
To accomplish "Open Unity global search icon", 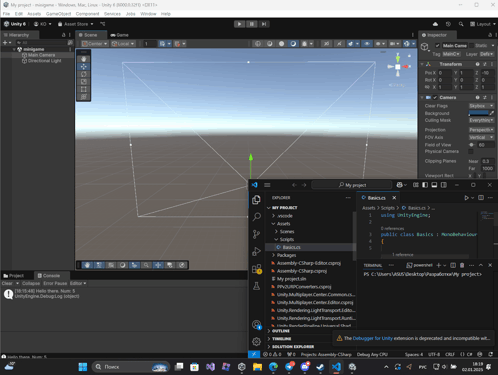I will [x=461, y=24].
